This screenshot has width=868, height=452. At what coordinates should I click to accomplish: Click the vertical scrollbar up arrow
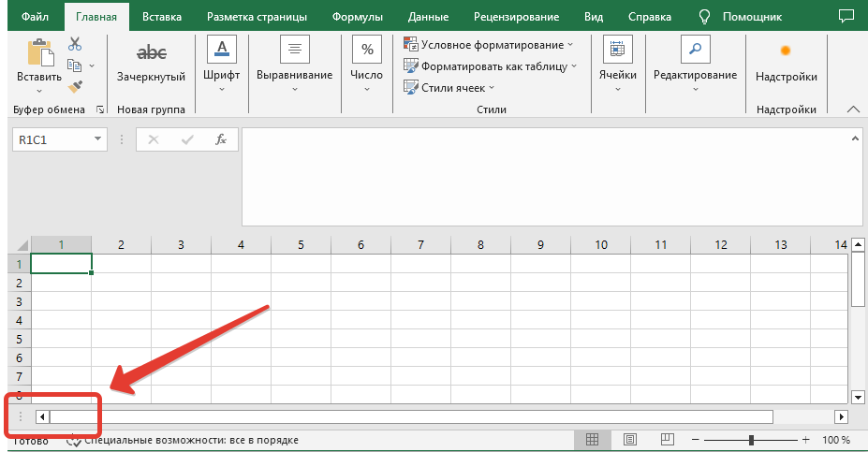(x=858, y=244)
